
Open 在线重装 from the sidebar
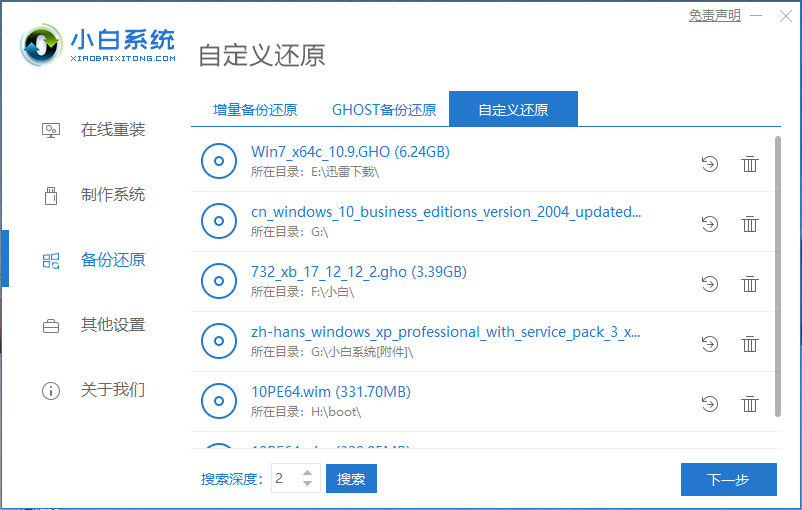(x=112, y=130)
